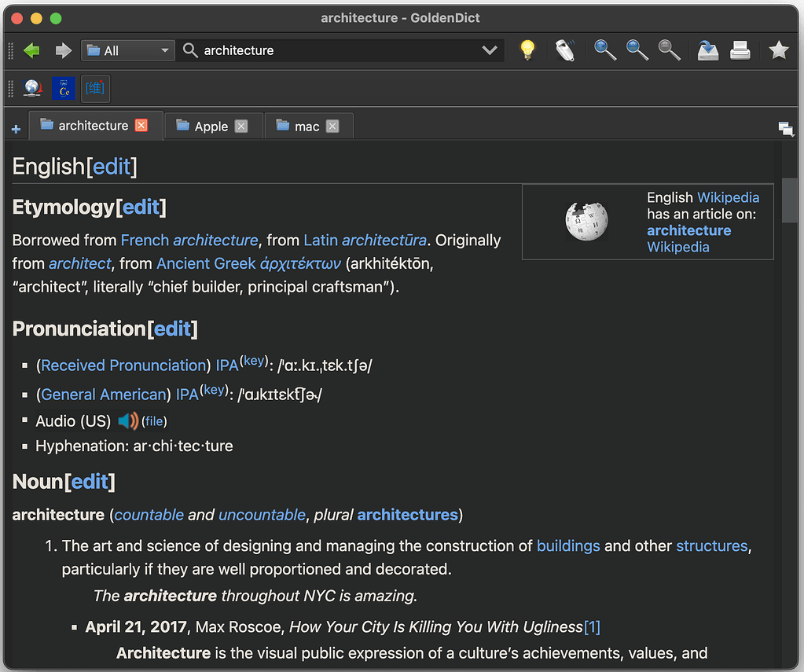Viewport: 804px width, 672px height.
Task: Open tab list via top-right tabs icon
Action: click(786, 128)
